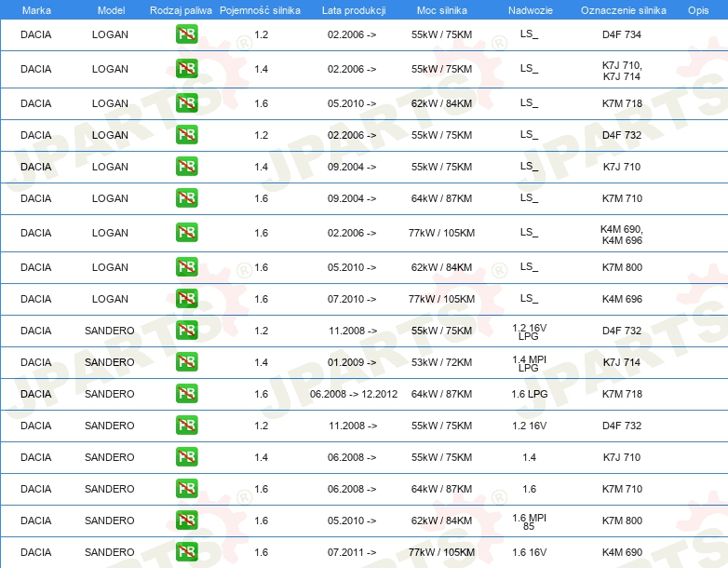Select the production date 01.2009 ->
Screen dimensions: 728x568
[x=352, y=362]
